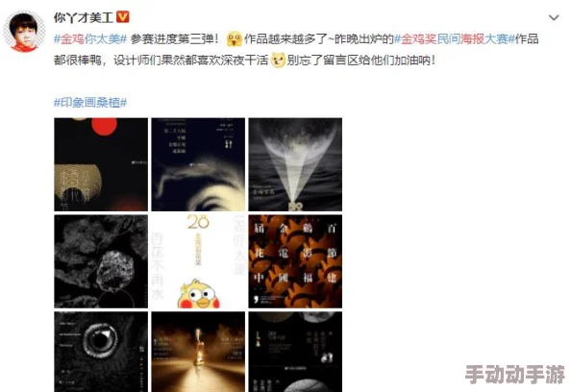The image size is (571, 392).
Task: Open the post options chevron dropdown
Action: tap(554, 17)
